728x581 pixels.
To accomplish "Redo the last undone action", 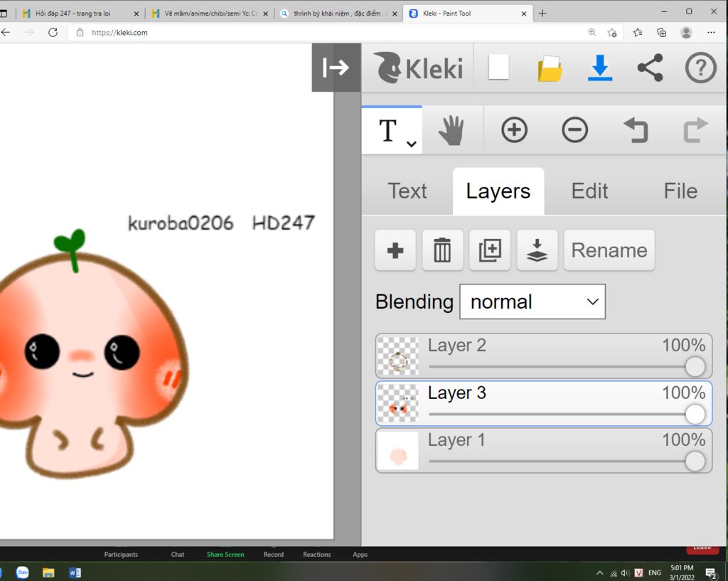I will tap(695, 129).
